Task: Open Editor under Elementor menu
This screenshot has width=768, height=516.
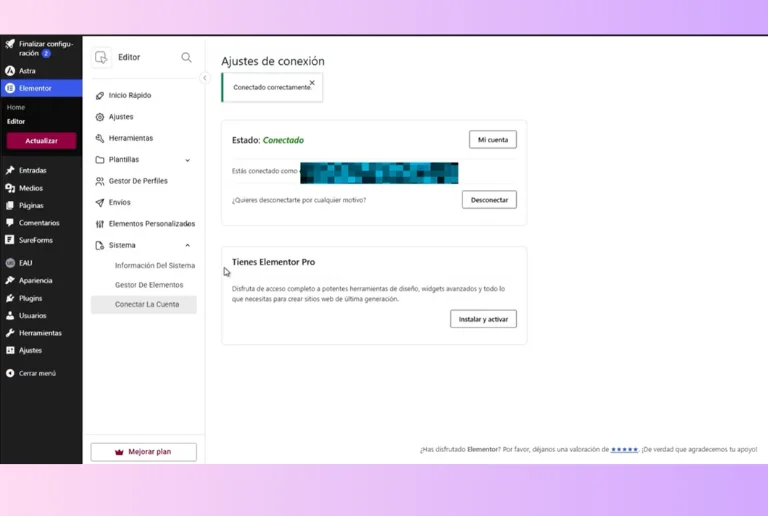Action: point(16,121)
